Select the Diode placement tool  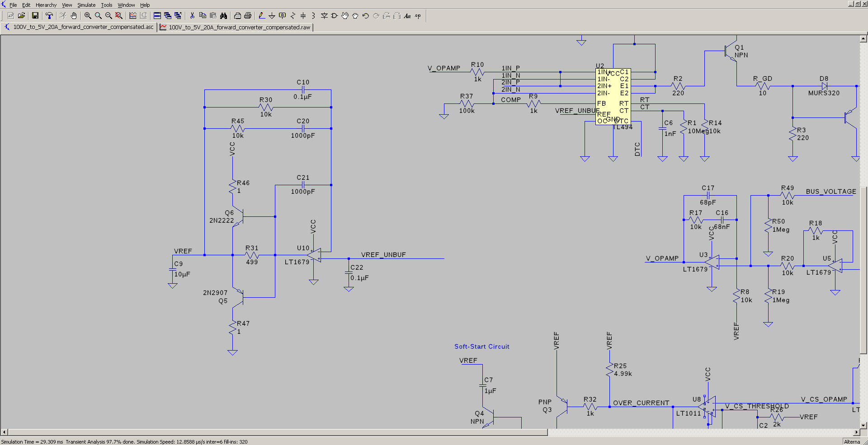(x=324, y=16)
